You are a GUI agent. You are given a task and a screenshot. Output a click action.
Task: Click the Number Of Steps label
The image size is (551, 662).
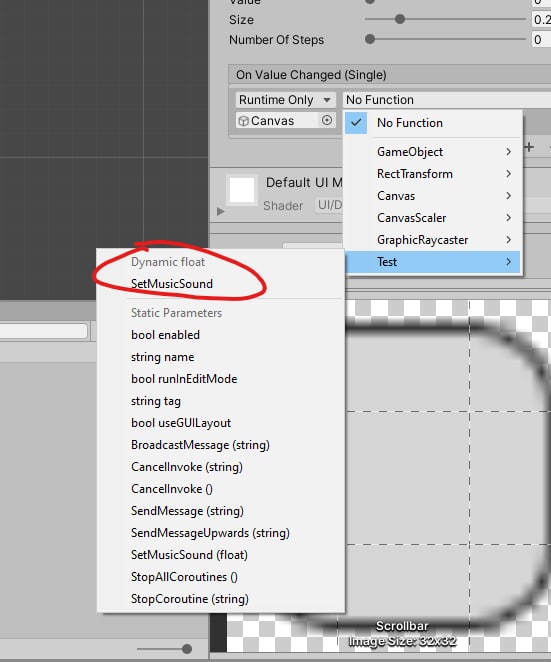coord(277,40)
